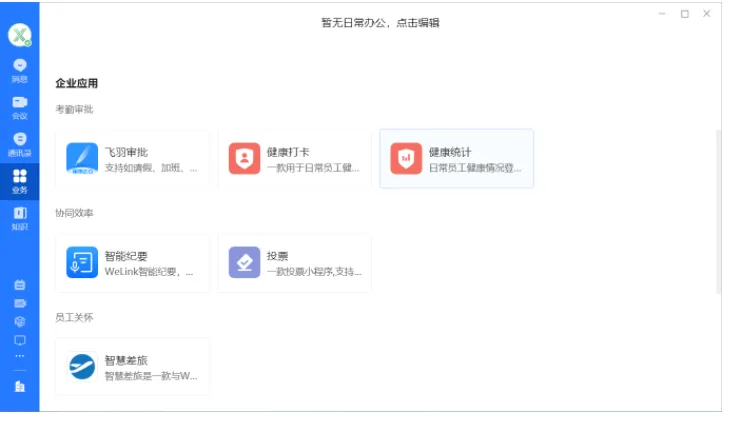This screenshot has height=421, width=730.
Task: Click the cube icon in the sidebar
Action: click(x=20, y=322)
